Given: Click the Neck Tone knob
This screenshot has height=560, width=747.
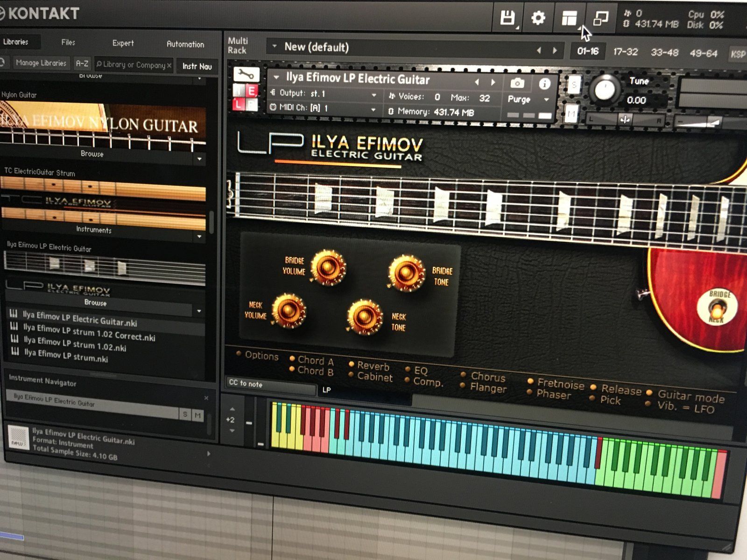Looking at the screenshot, I should coord(364,317).
